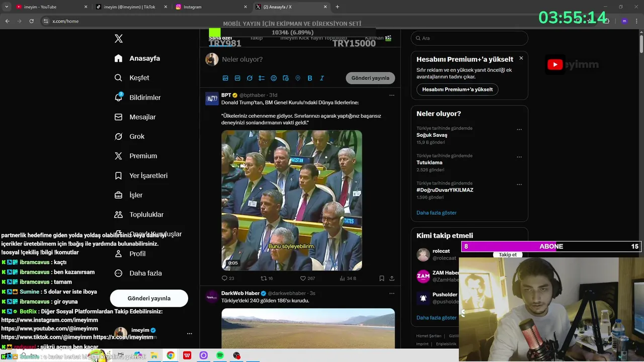Add a poll to the post
This screenshot has width=644, height=362.
tap(262, 78)
